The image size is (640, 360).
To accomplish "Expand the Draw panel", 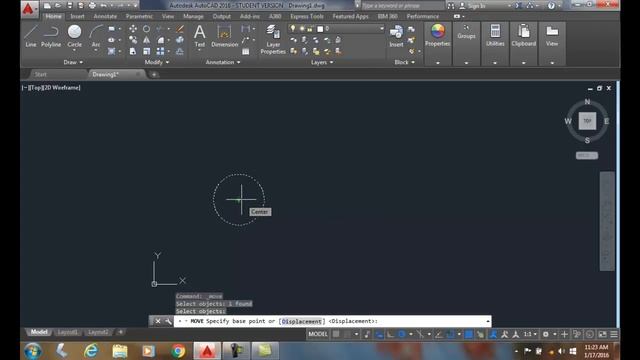I will point(73,62).
